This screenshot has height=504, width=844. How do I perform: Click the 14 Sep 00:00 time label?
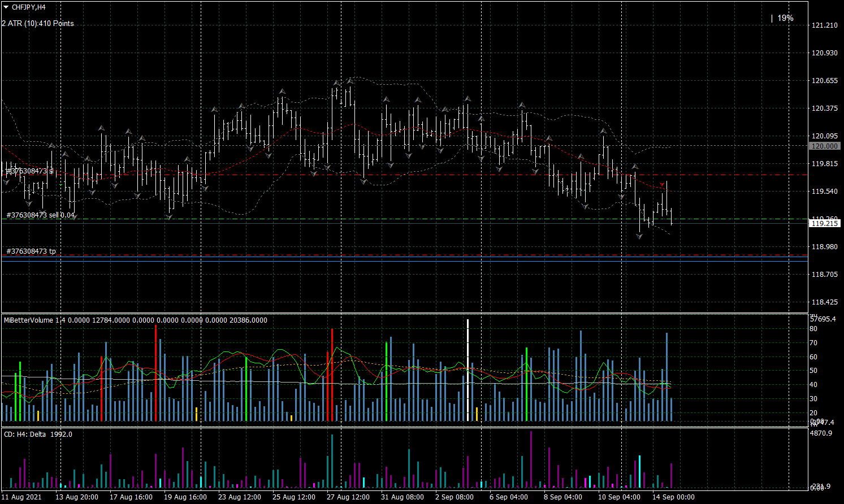[x=673, y=497]
